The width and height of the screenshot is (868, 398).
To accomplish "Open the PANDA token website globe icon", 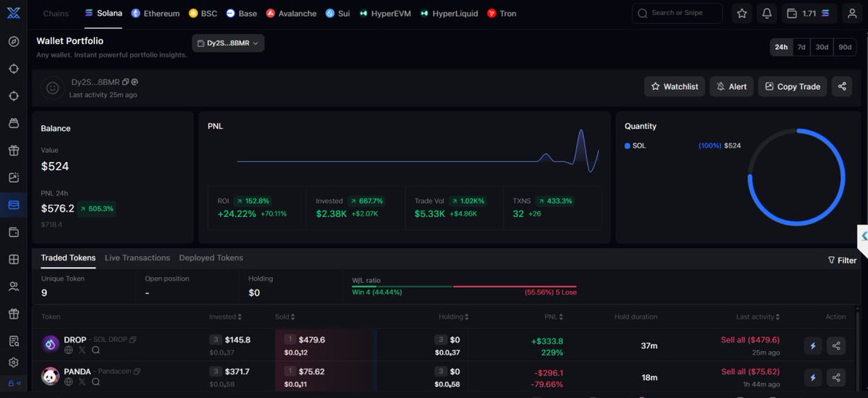I will pos(69,381).
